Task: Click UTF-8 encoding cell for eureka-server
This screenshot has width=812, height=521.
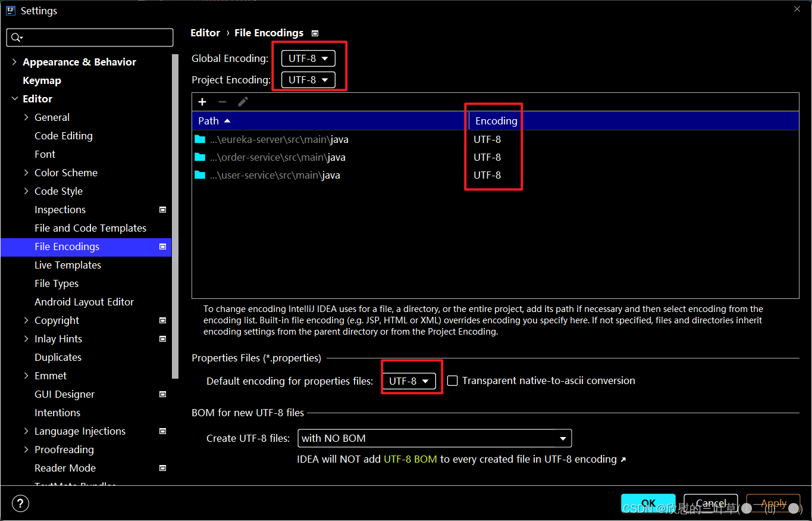Action: 487,139
